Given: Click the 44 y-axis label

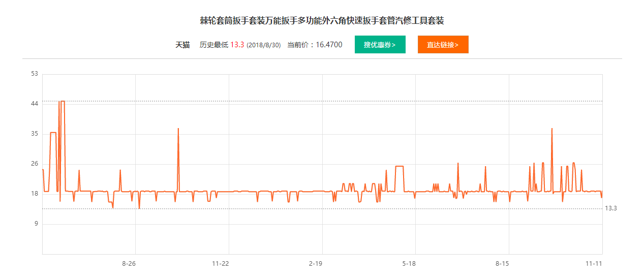Looking at the screenshot, I should coord(35,104).
